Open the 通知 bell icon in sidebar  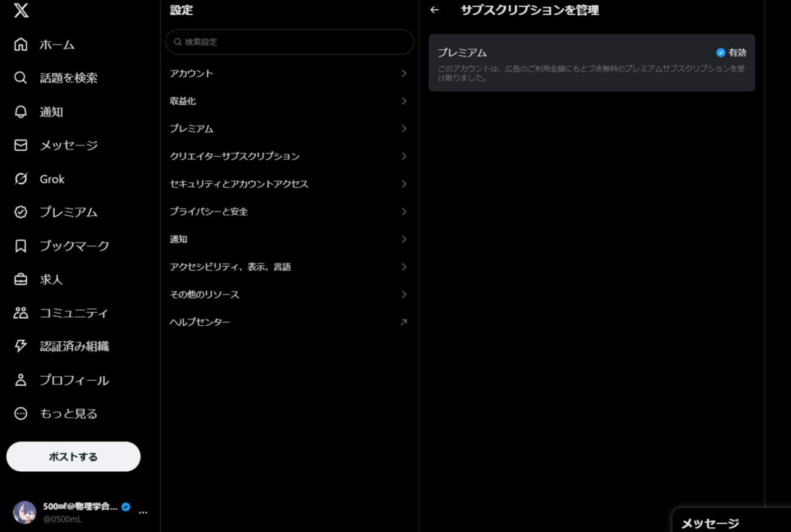click(21, 112)
